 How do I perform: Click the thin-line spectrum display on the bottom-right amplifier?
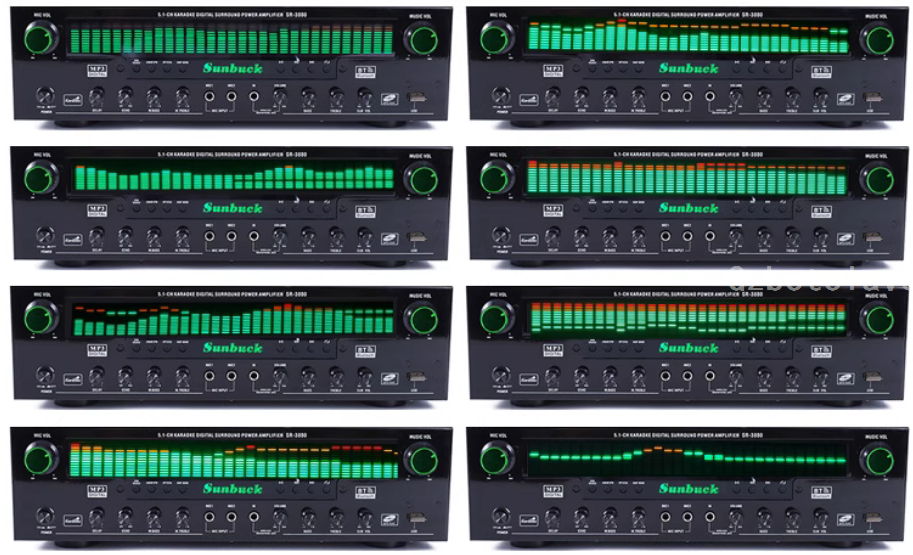pos(688,459)
